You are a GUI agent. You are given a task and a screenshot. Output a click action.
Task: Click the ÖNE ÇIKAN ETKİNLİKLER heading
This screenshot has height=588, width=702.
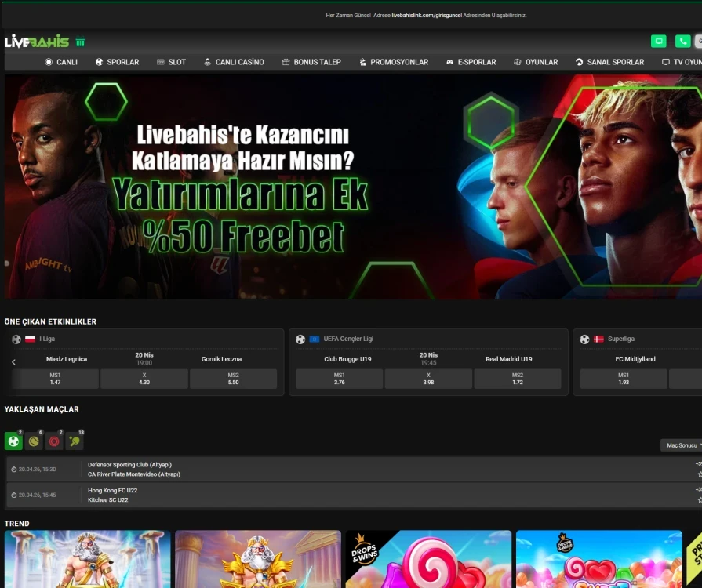(x=50, y=321)
